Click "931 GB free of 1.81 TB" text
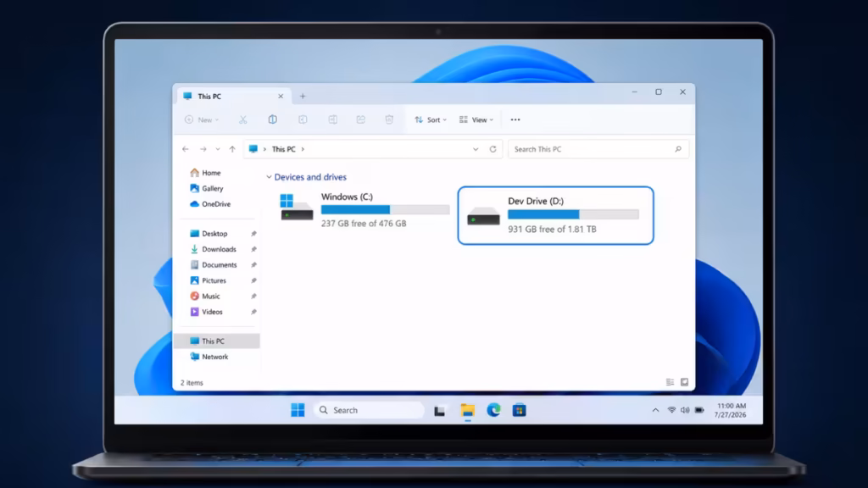 [x=552, y=229]
